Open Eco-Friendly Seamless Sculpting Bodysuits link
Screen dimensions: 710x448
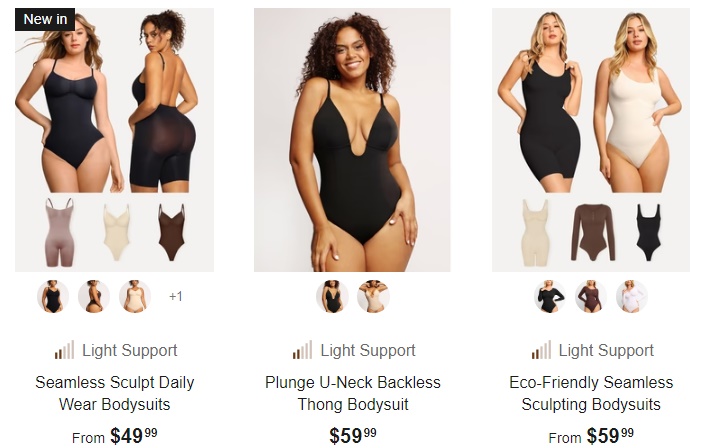[x=591, y=393]
